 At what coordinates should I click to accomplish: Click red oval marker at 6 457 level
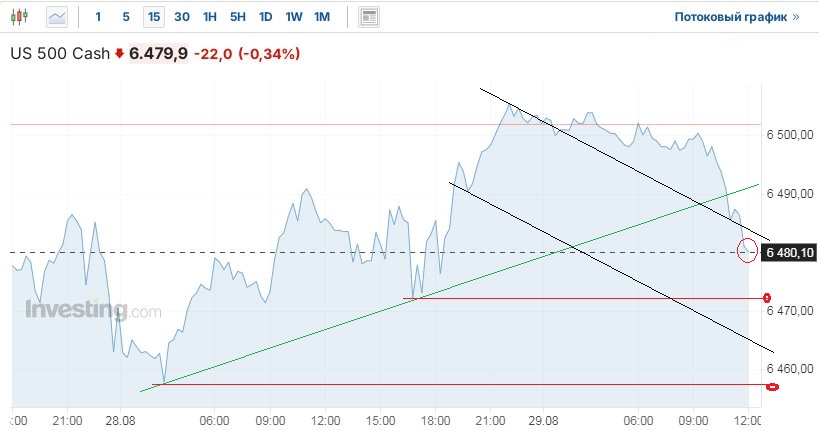pyautogui.click(x=772, y=386)
